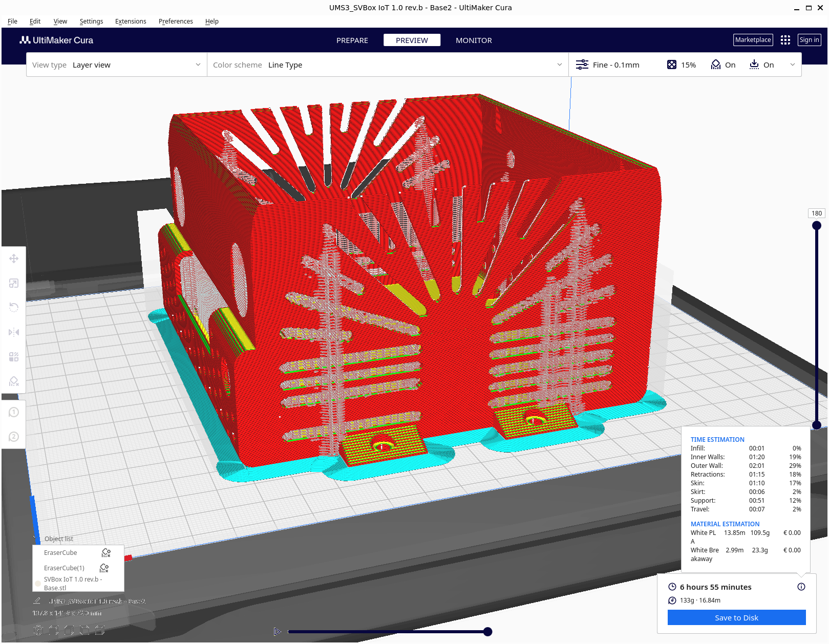Viewport: 829px width, 644px height.
Task: Click the filament spool icon beside 133g
Action: tap(672, 600)
